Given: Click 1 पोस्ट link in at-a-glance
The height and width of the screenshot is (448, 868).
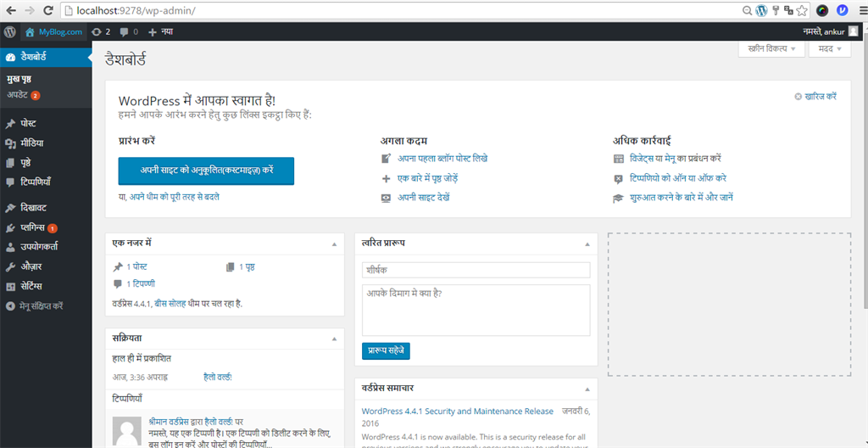Looking at the screenshot, I should 136,267.
